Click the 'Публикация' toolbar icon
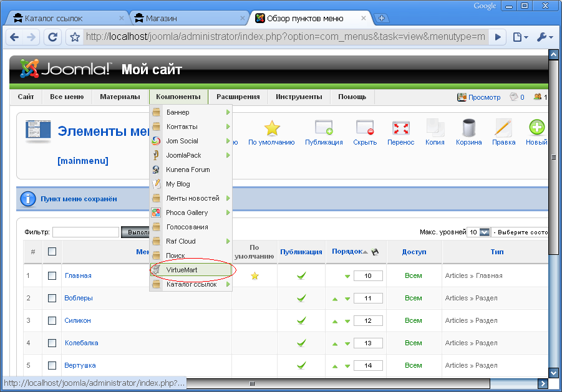The height and width of the screenshot is (392, 562). pyautogui.click(x=324, y=127)
